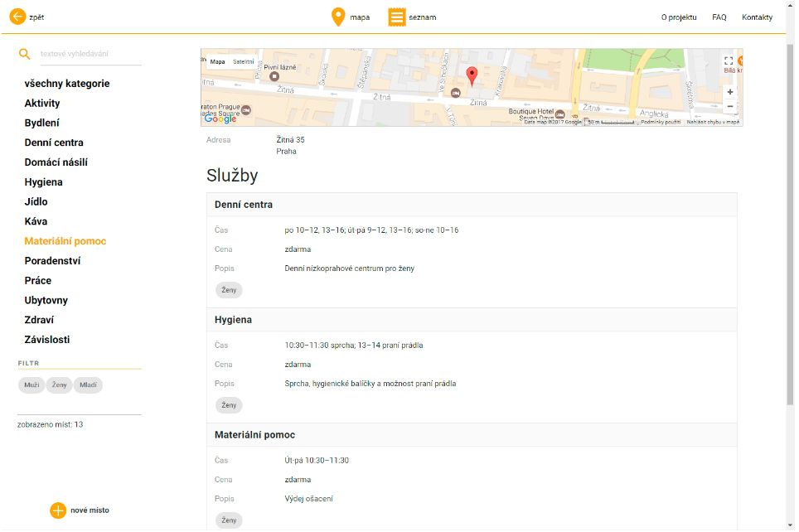Open the O projektu page
This screenshot has width=799, height=532.
point(679,17)
